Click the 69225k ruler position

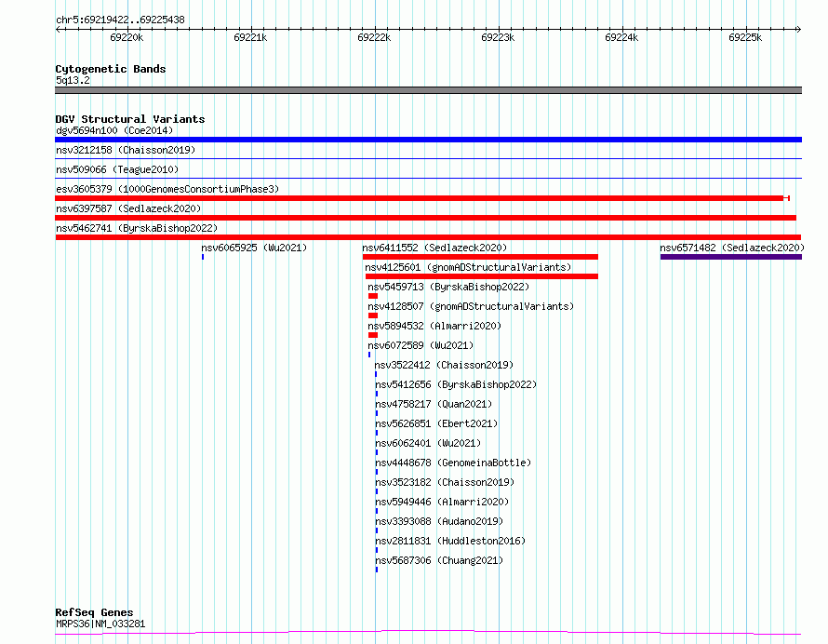[745, 37]
